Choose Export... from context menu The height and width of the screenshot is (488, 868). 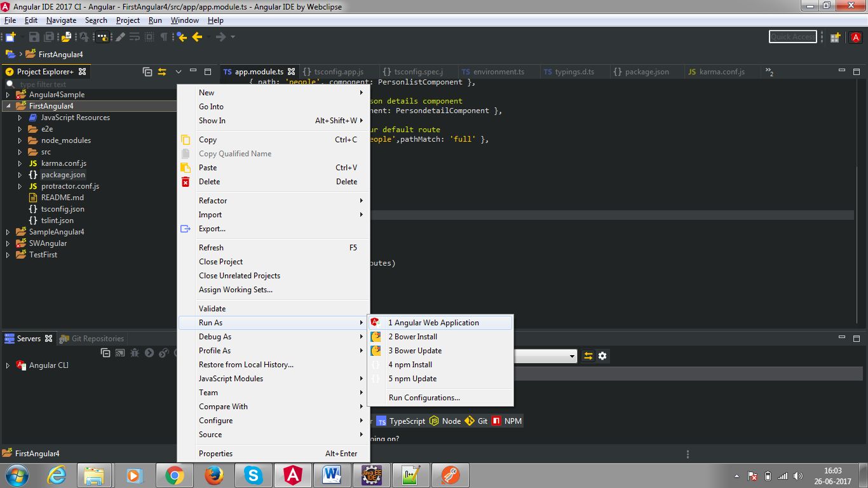273,229
